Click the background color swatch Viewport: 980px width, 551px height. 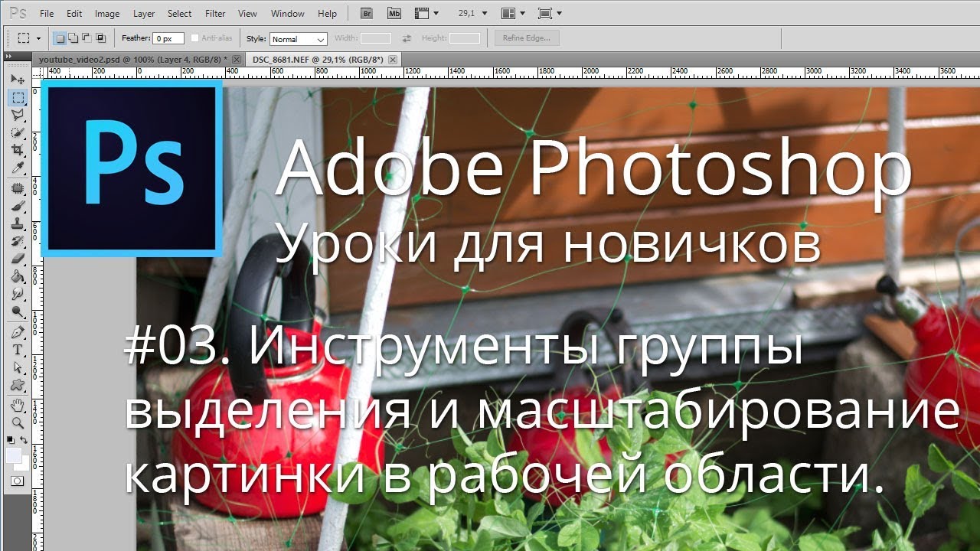[x=23, y=465]
